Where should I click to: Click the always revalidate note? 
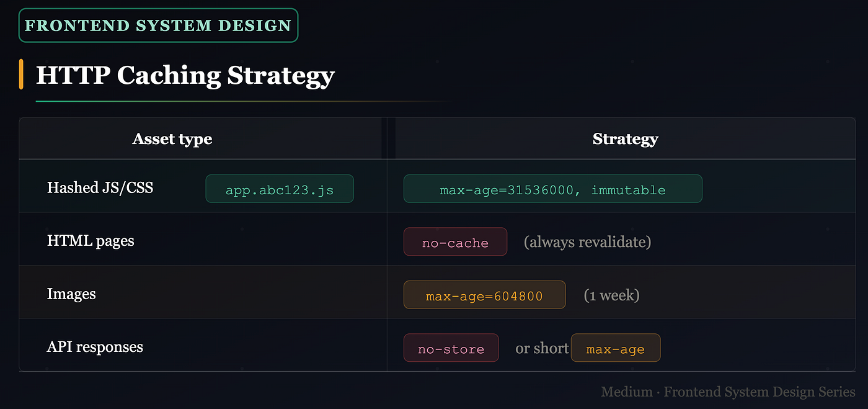click(x=587, y=242)
